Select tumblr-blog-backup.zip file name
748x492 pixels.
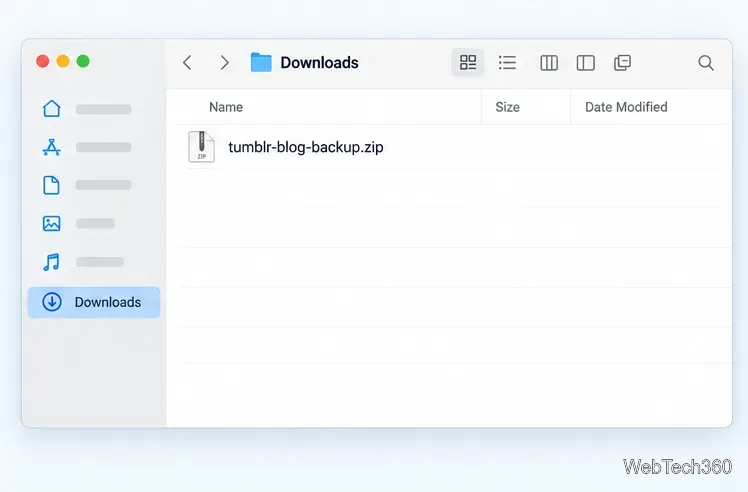(306, 147)
